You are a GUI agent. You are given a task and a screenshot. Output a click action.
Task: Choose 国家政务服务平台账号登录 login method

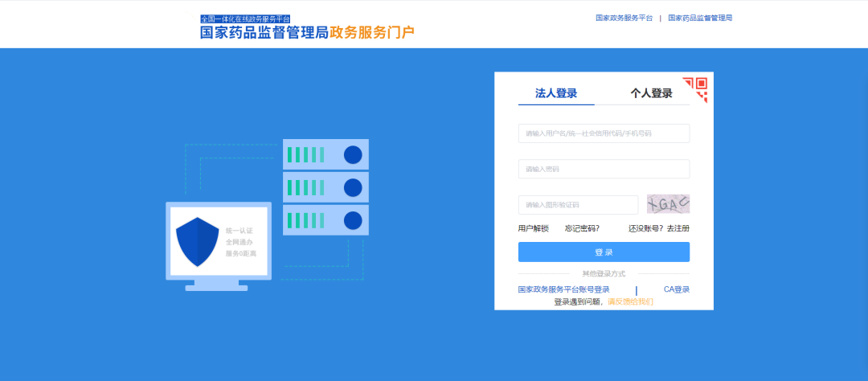coord(563,289)
